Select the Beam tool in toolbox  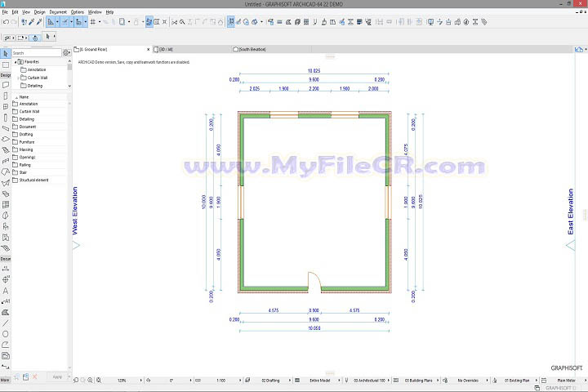point(5,128)
